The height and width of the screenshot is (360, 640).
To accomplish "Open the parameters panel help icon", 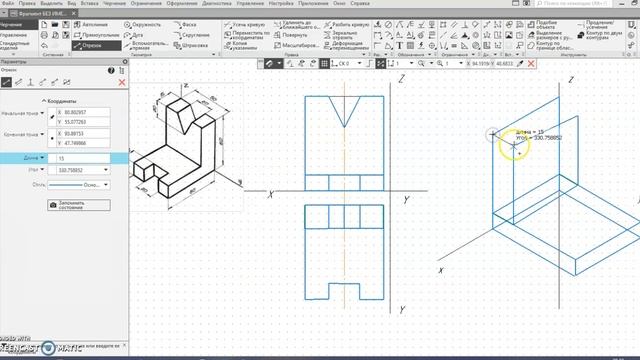I will click(111, 71).
